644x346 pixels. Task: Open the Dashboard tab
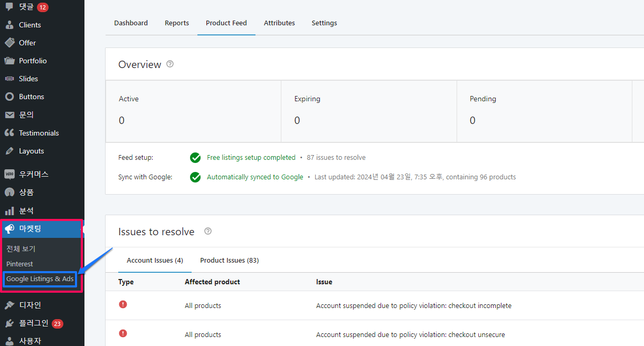[131, 23]
